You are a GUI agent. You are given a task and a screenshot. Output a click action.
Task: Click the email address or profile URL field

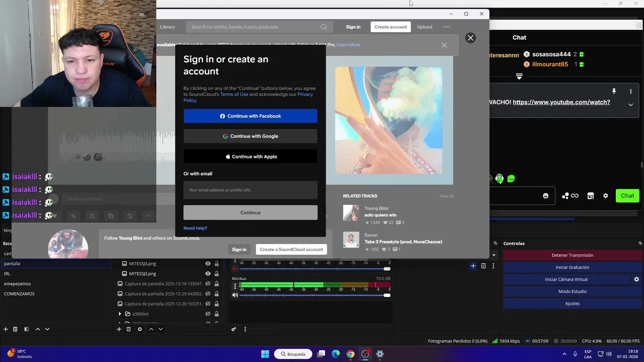point(251,190)
